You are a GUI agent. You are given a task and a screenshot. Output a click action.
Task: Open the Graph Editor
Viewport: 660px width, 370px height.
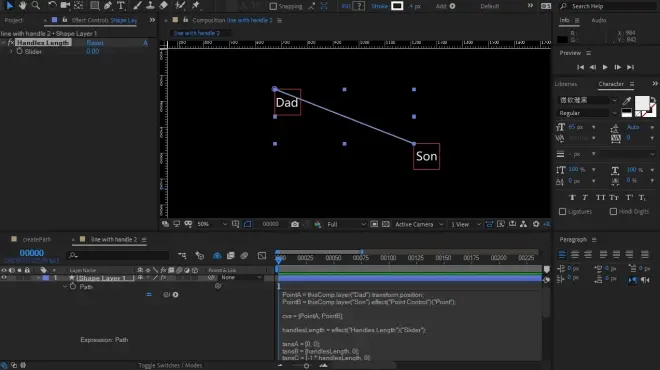[x=262, y=256]
